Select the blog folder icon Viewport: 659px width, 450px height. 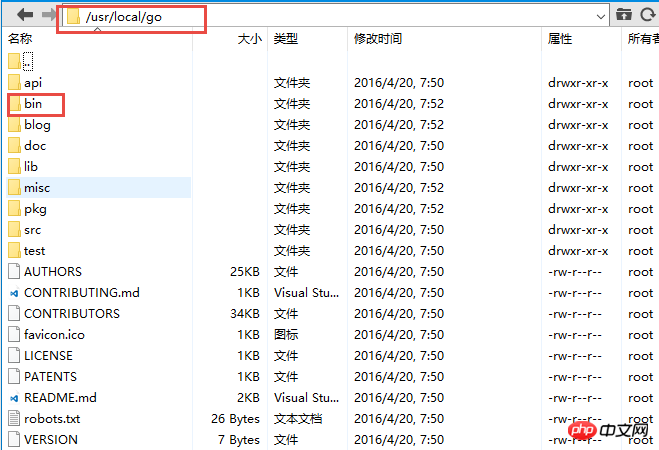click(x=14, y=124)
